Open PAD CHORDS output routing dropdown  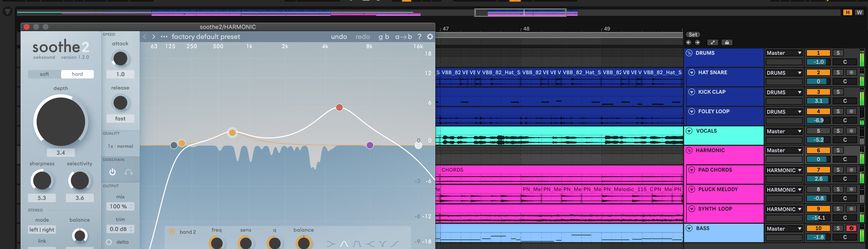(784, 170)
